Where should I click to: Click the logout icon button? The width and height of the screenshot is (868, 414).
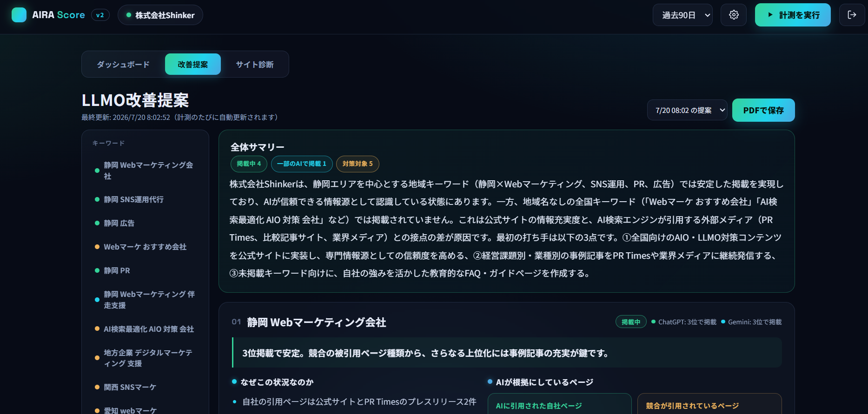[852, 15]
